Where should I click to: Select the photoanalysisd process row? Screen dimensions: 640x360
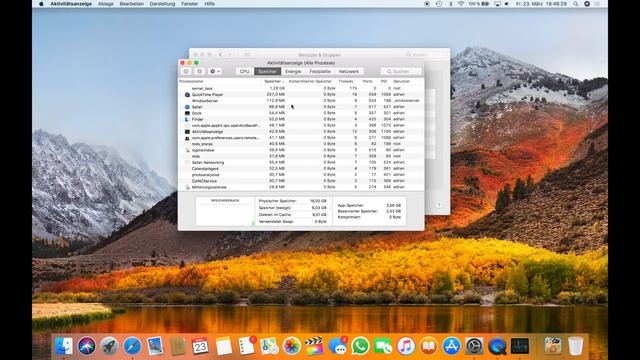click(x=301, y=175)
